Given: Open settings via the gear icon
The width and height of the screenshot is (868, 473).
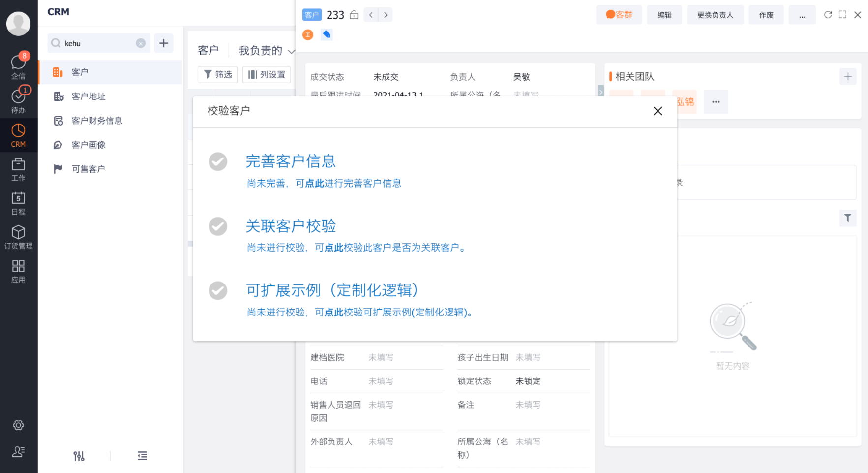Looking at the screenshot, I should coord(18,425).
